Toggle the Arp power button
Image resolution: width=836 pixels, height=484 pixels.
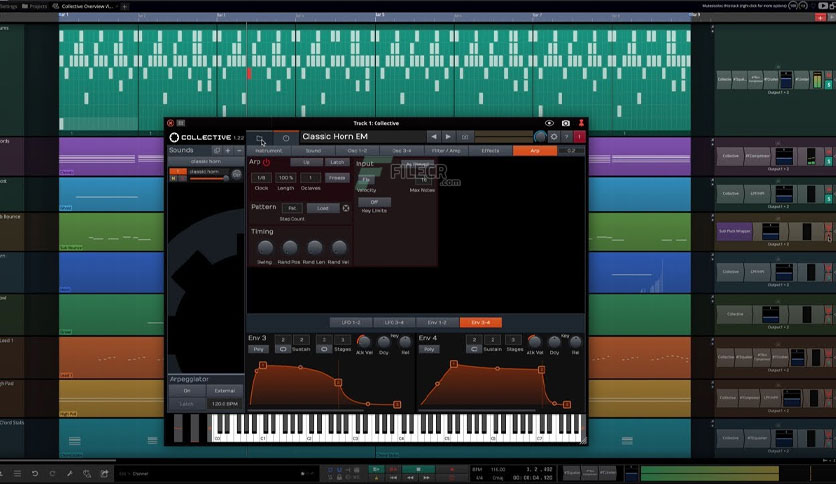coord(266,162)
